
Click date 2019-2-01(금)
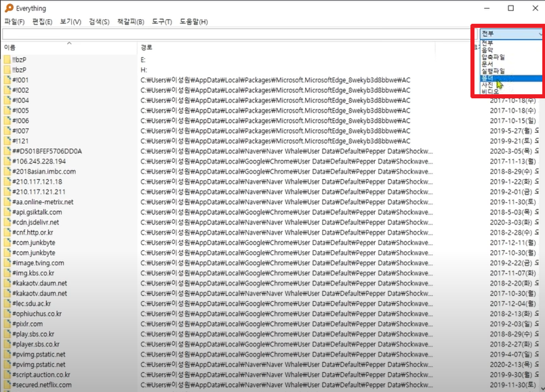pyautogui.click(x=510, y=192)
